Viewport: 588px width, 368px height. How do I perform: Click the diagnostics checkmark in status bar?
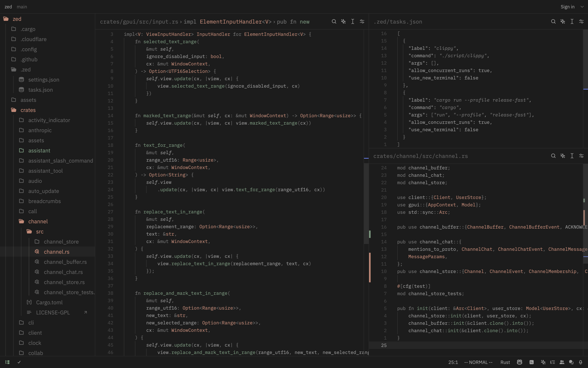[19, 362]
